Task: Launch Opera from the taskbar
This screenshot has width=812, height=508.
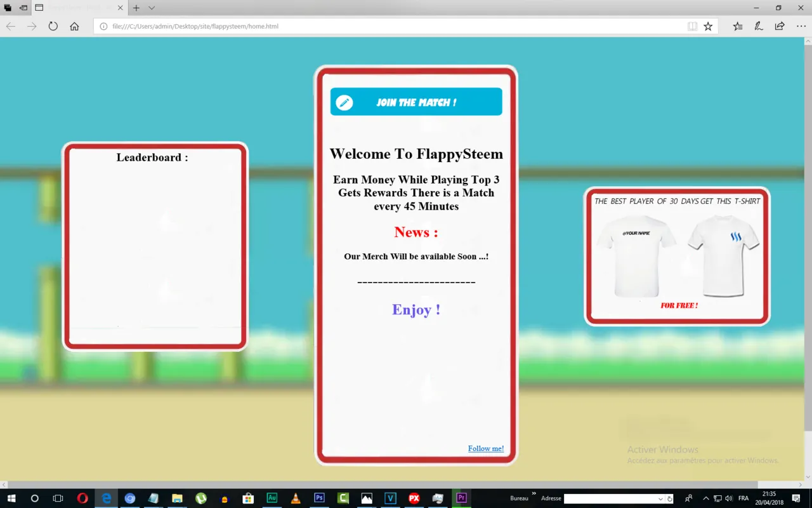Action: point(82,498)
